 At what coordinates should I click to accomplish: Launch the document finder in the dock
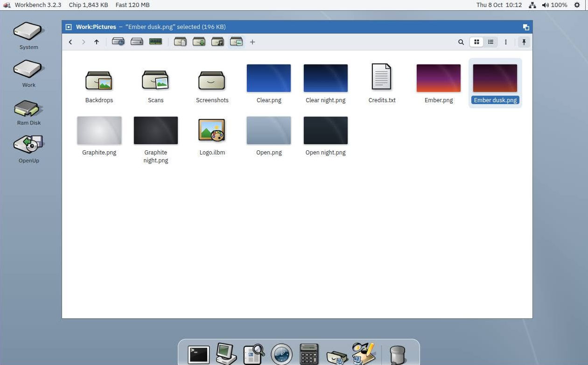254,354
